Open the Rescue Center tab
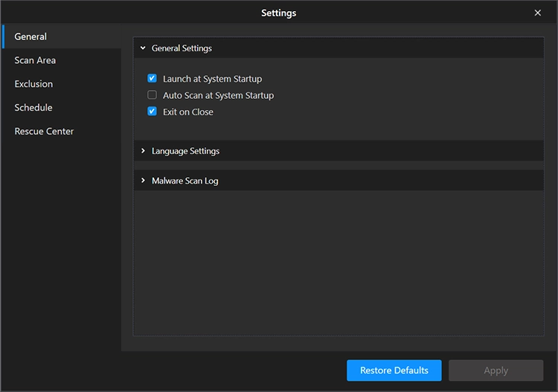The image size is (558, 392). (x=44, y=132)
